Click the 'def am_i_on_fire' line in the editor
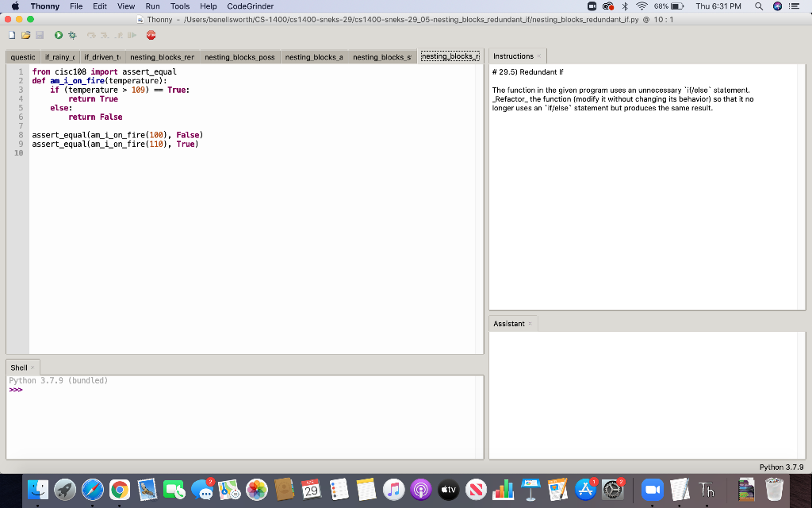The image size is (812, 508). [99, 81]
